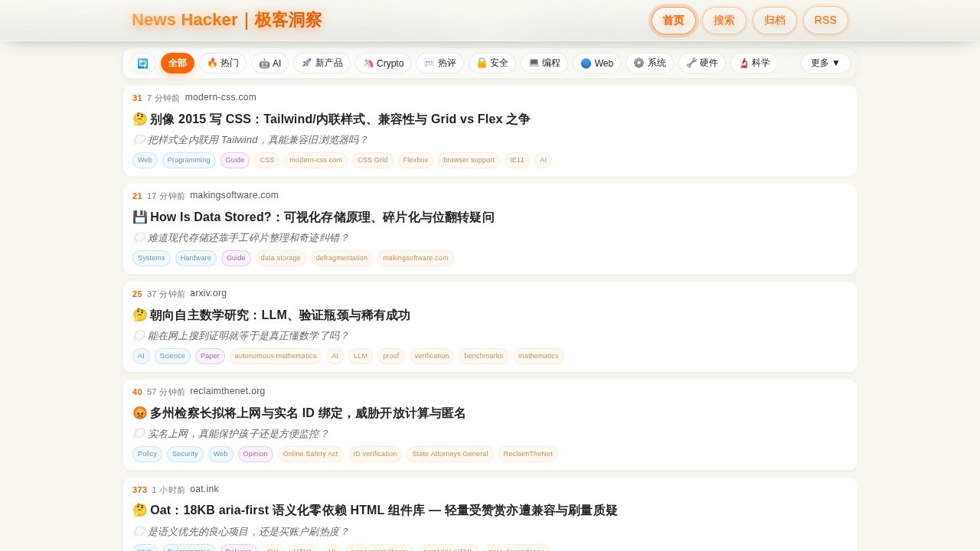
Task: Filter by Crypto unicorn category
Action: point(383,64)
